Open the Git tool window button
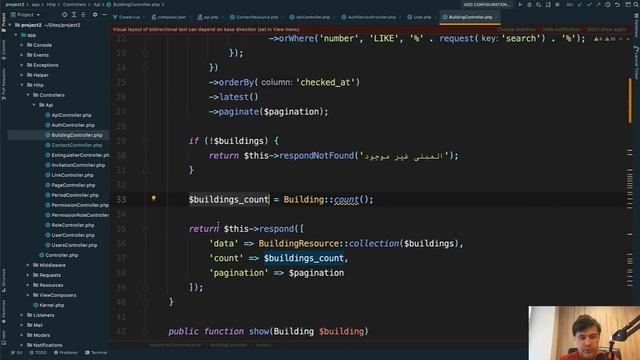The height and width of the screenshot is (360, 640). [x=17, y=353]
